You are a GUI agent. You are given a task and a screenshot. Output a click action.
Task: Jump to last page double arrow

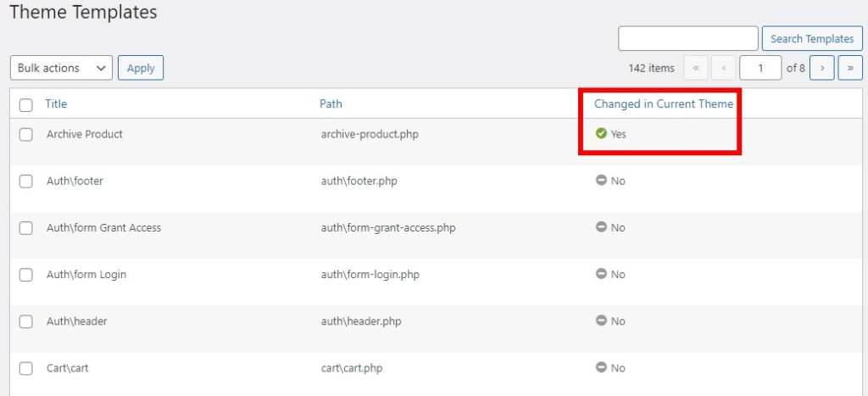(850, 68)
